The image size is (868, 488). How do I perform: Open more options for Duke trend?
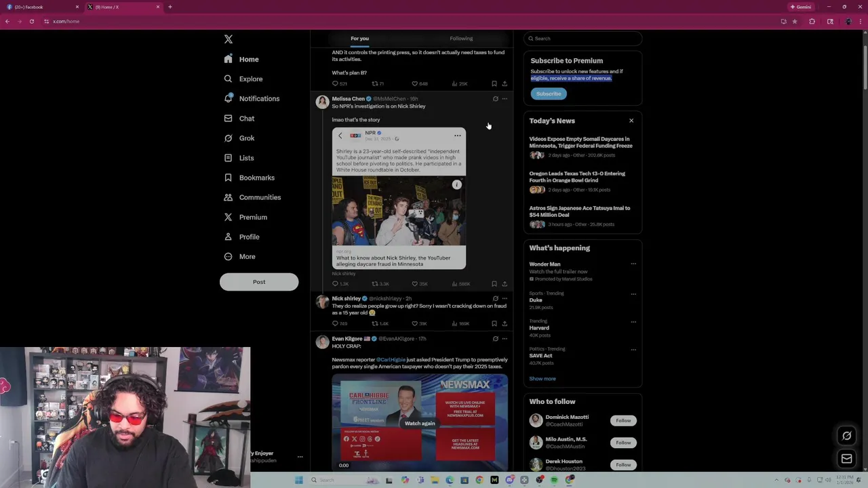633,294
